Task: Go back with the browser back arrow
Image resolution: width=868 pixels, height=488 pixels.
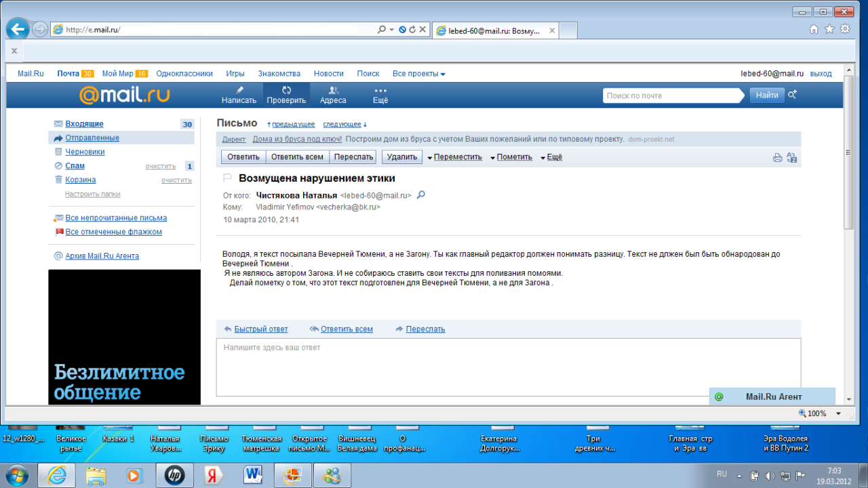Action: point(18,28)
